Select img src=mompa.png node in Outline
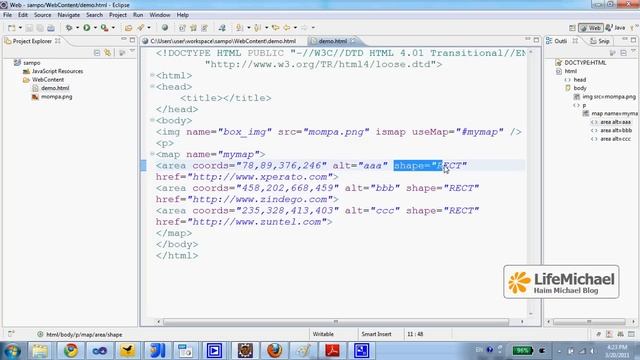640x360 pixels. [609, 97]
